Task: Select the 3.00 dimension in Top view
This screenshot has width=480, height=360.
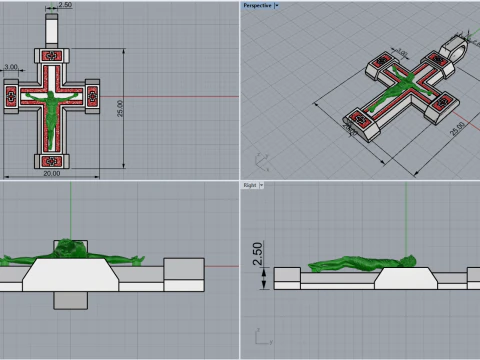Action: (11, 67)
